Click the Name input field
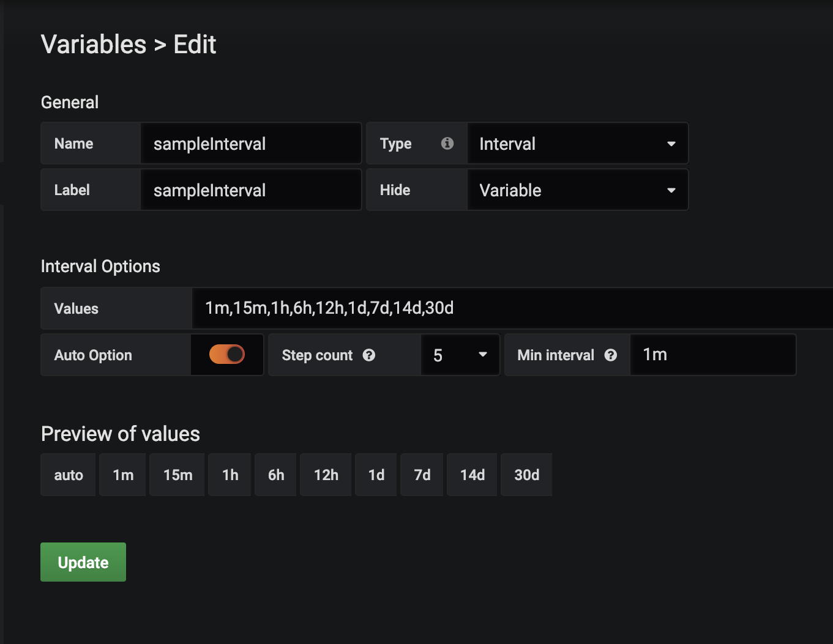This screenshot has width=833, height=644. tap(250, 144)
